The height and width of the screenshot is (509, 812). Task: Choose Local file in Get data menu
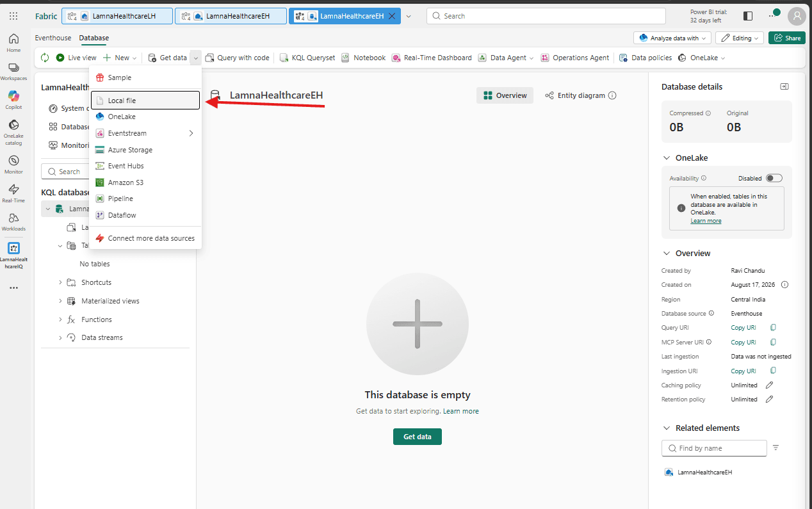point(145,101)
